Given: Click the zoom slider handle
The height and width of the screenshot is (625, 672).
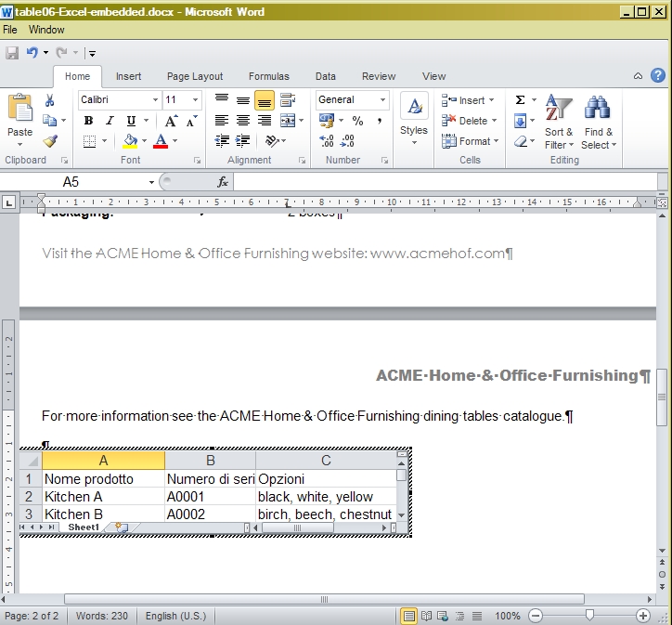Looking at the screenshot, I should [x=589, y=616].
